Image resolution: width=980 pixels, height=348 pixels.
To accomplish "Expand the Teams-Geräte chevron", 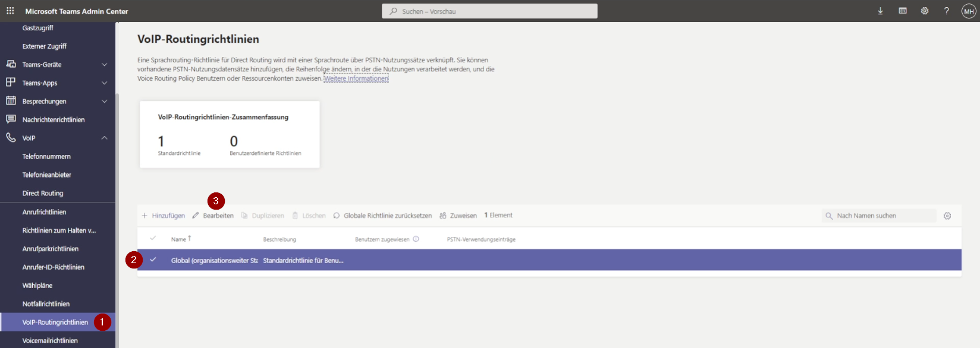I will (x=105, y=64).
